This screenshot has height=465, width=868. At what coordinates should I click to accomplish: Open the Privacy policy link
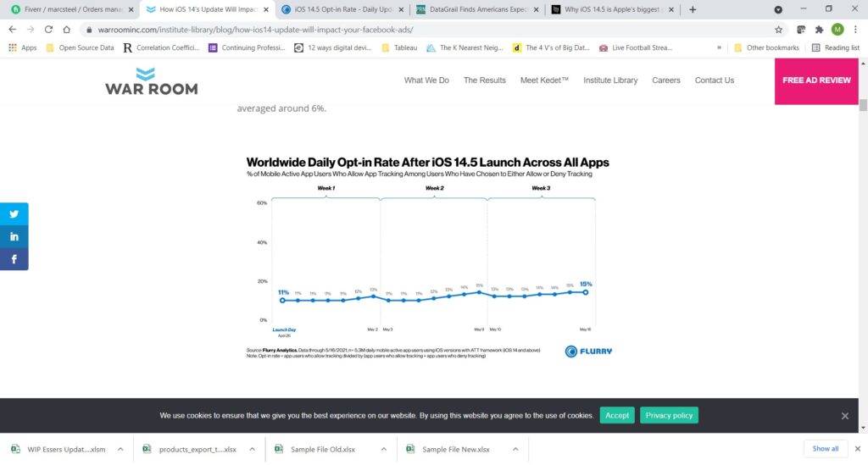coord(670,415)
